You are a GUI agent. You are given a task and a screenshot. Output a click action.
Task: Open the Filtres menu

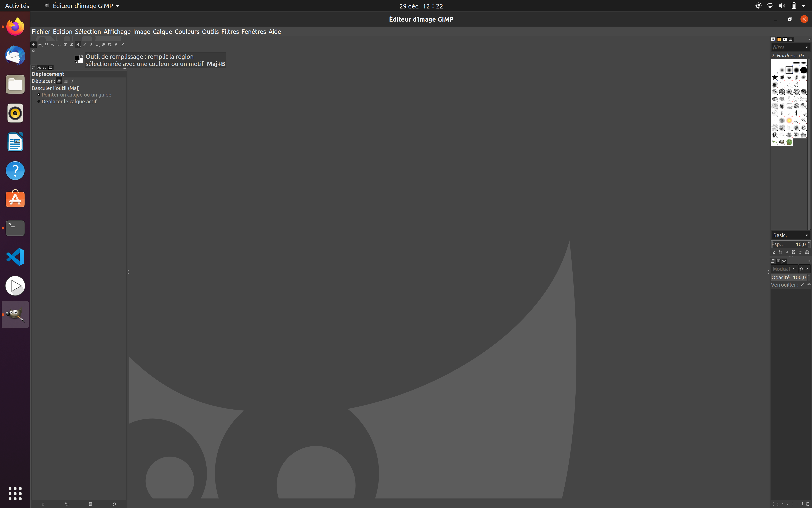230,32
